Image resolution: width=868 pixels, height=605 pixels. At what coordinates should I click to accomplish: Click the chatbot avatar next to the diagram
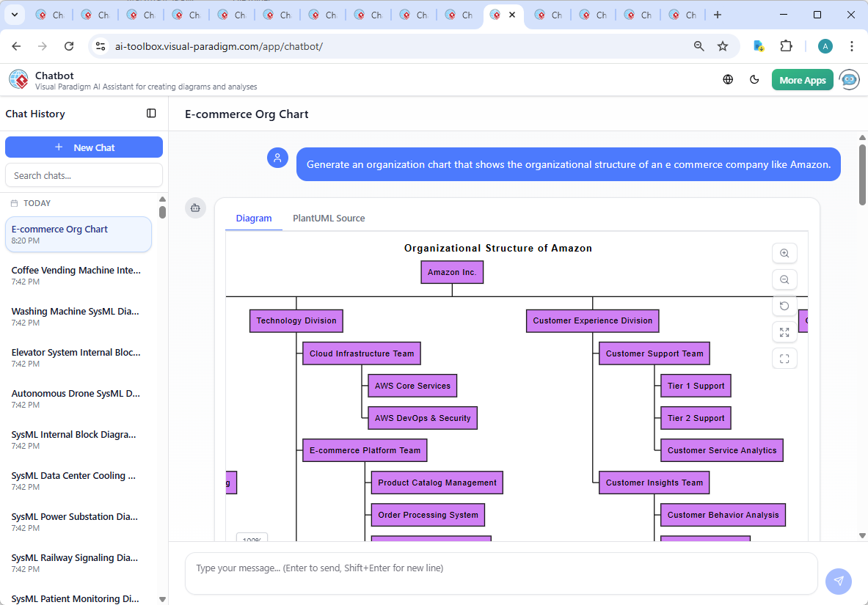point(195,208)
